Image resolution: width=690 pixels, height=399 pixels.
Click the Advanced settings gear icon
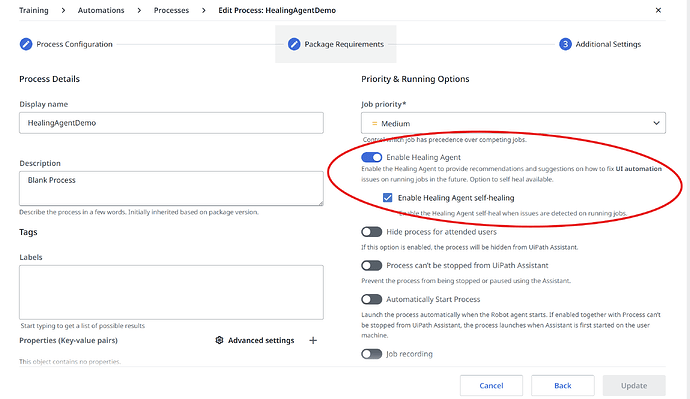[219, 340]
